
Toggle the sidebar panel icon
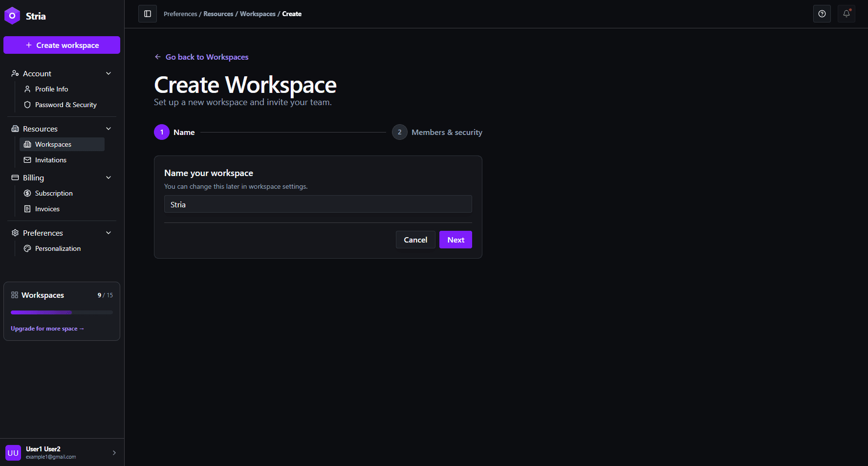click(148, 14)
